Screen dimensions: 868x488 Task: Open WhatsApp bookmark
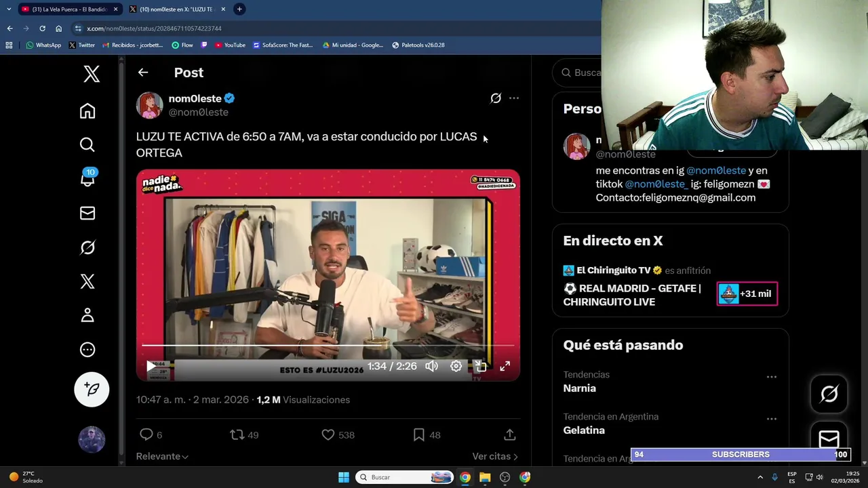(x=43, y=45)
